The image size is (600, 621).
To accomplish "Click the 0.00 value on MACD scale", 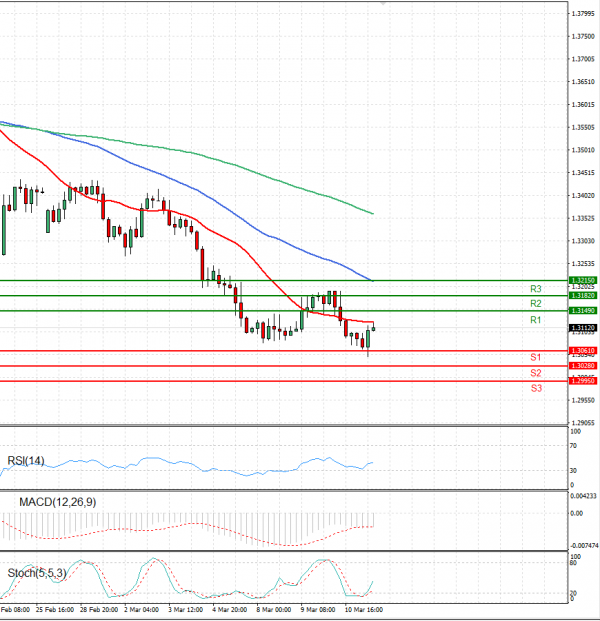I will tap(576, 513).
